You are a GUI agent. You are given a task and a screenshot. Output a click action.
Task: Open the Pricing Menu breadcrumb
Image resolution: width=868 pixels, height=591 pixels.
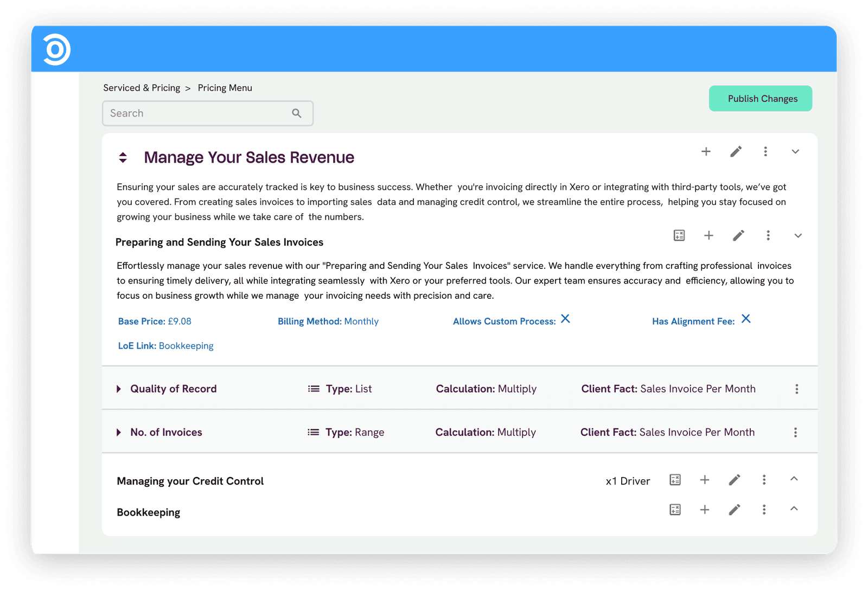(225, 88)
